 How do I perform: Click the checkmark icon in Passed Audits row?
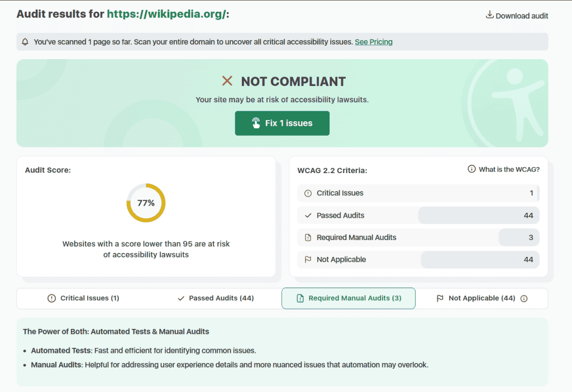point(308,216)
